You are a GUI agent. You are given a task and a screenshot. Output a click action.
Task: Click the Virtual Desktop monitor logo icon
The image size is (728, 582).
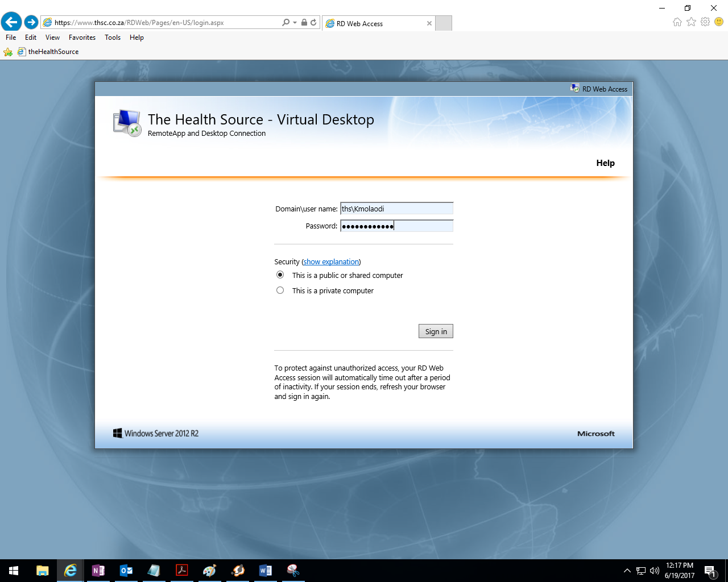(x=127, y=123)
